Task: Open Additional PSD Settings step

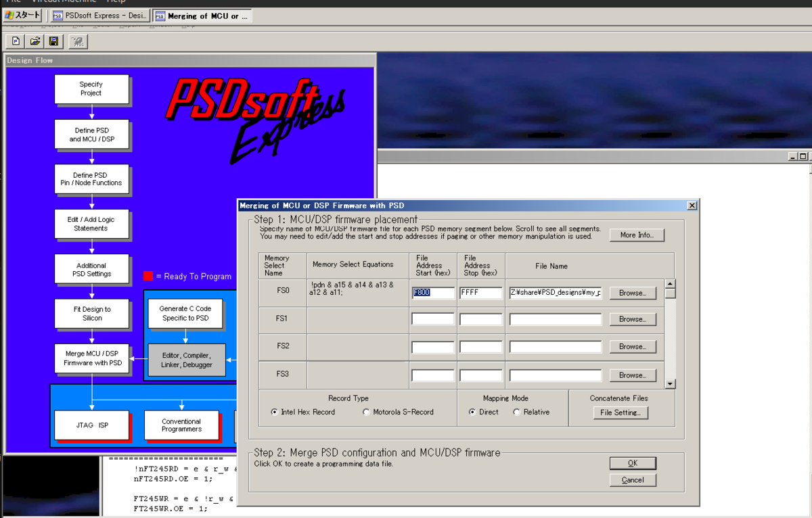Action: (x=91, y=269)
